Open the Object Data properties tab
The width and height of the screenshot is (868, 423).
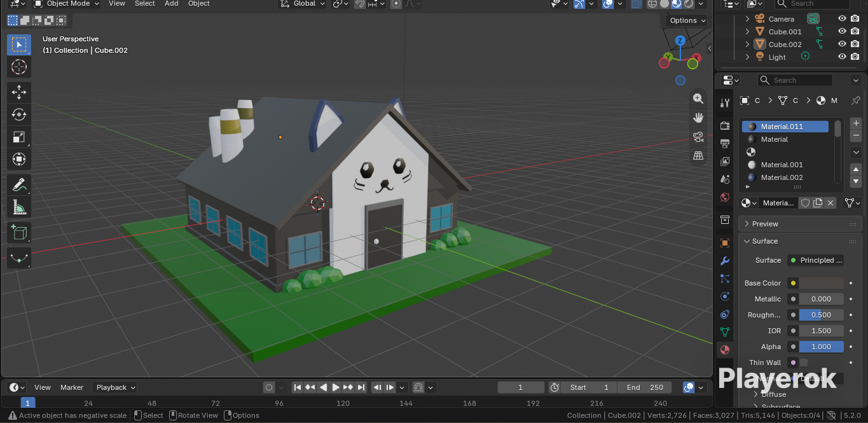pyautogui.click(x=724, y=332)
